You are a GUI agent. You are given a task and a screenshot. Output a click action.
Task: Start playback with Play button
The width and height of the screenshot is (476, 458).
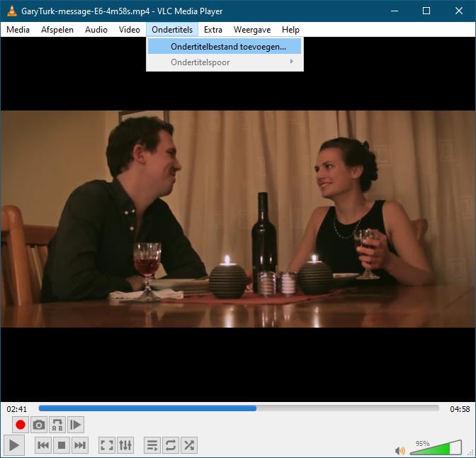(14, 445)
